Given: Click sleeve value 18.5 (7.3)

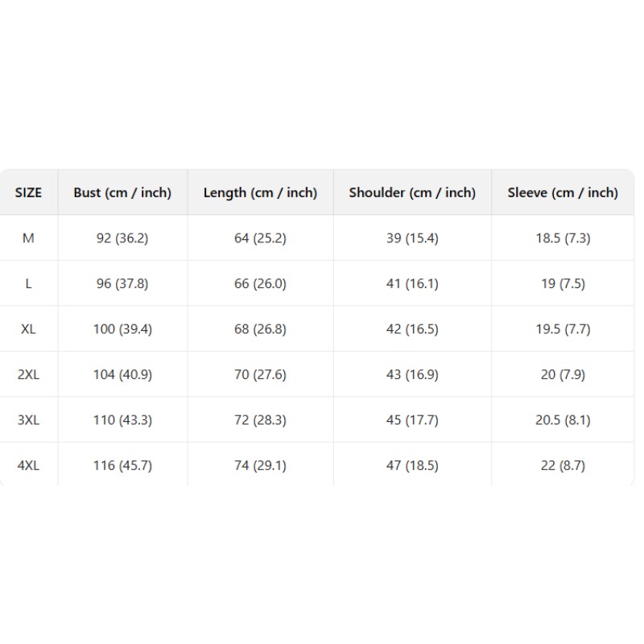Looking at the screenshot, I should (563, 238).
